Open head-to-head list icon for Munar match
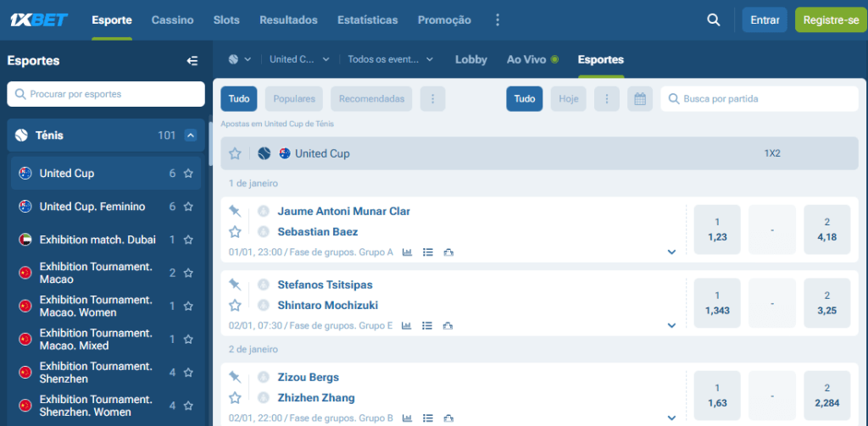This screenshot has height=426, width=868. (x=427, y=252)
